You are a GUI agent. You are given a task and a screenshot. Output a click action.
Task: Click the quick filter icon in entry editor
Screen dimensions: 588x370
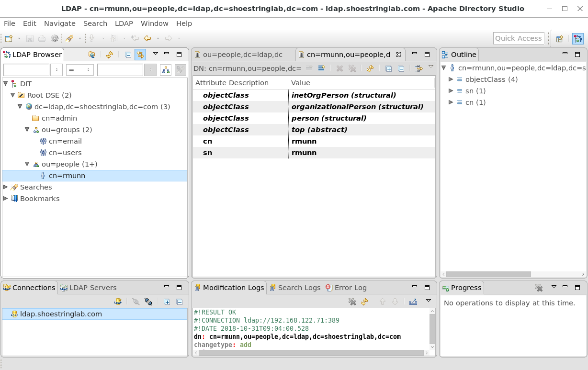tap(419, 68)
